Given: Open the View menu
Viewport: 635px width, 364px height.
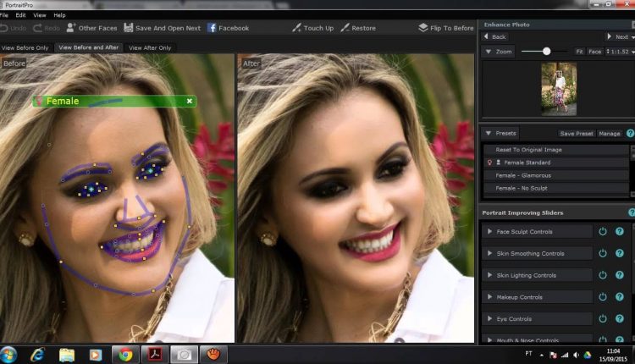Looking at the screenshot, I should pos(40,15).
